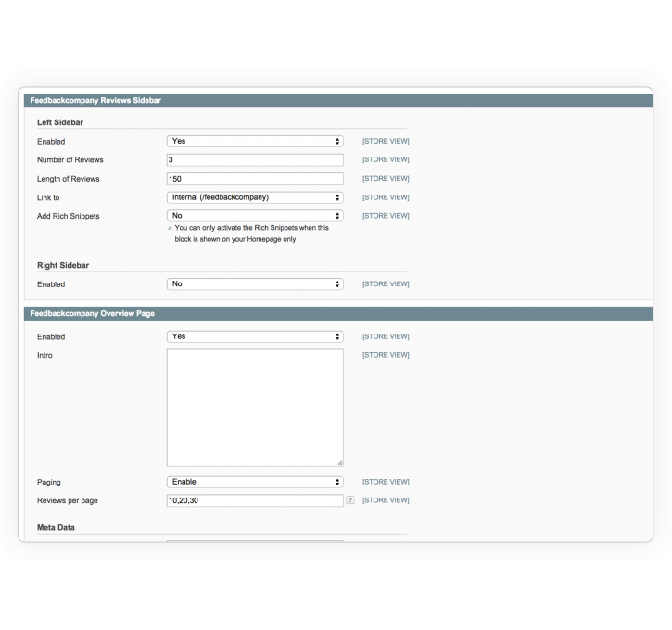This screenshot has width=672, height=630.
Task: Click the STORE VIEW label beside Add Rich Snippets
Action: 386,216
